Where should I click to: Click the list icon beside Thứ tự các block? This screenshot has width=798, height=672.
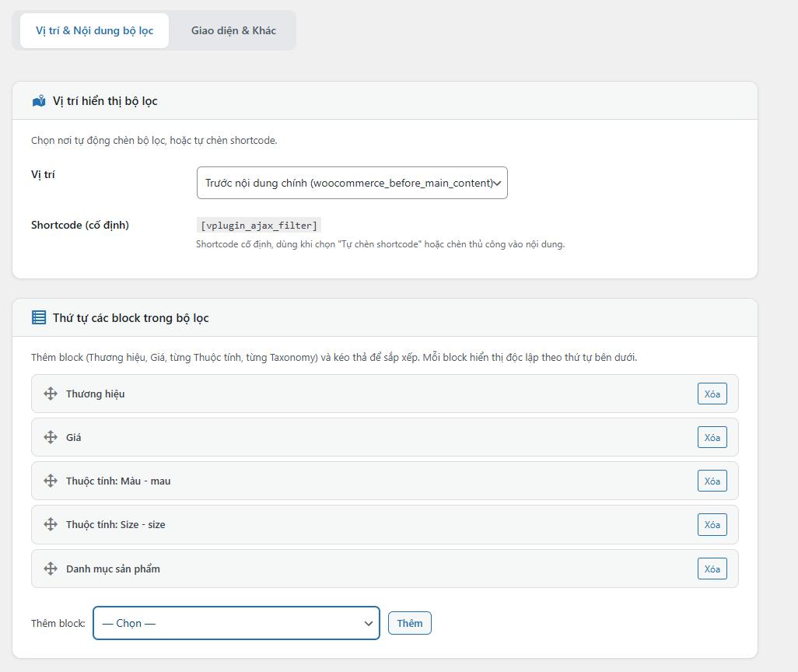click(x=39, y=317)
